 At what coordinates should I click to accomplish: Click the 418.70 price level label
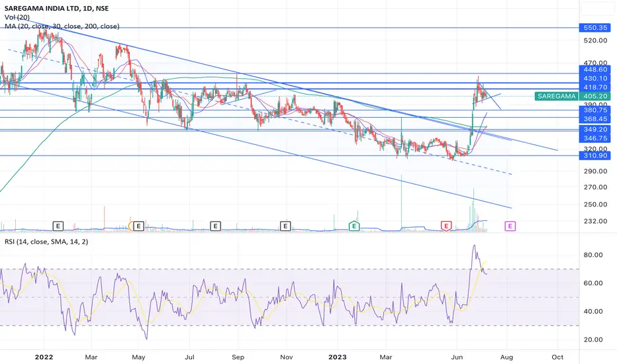(x=595, y=87)
